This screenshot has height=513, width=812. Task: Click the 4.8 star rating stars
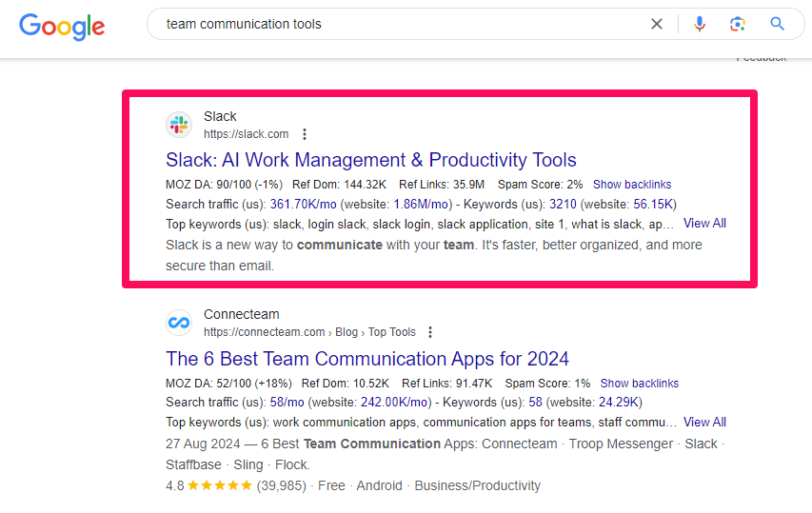[x=220, y=485]
